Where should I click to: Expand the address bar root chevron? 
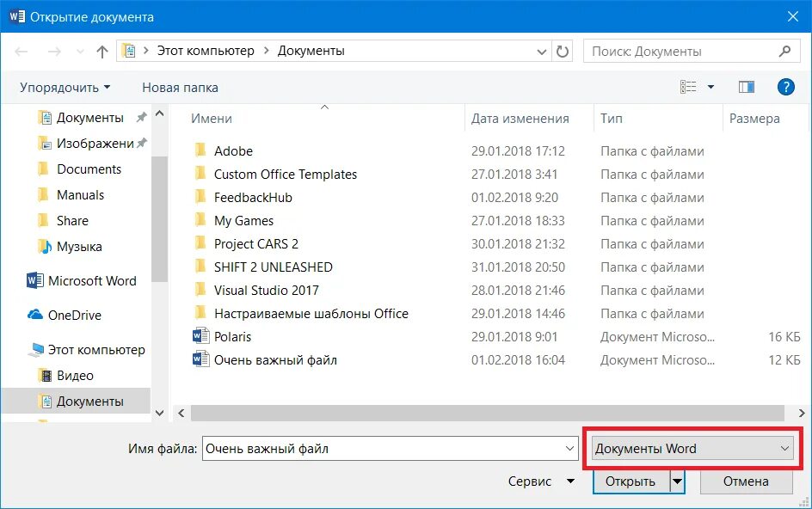pyautogui.click(x=146, y=50)
